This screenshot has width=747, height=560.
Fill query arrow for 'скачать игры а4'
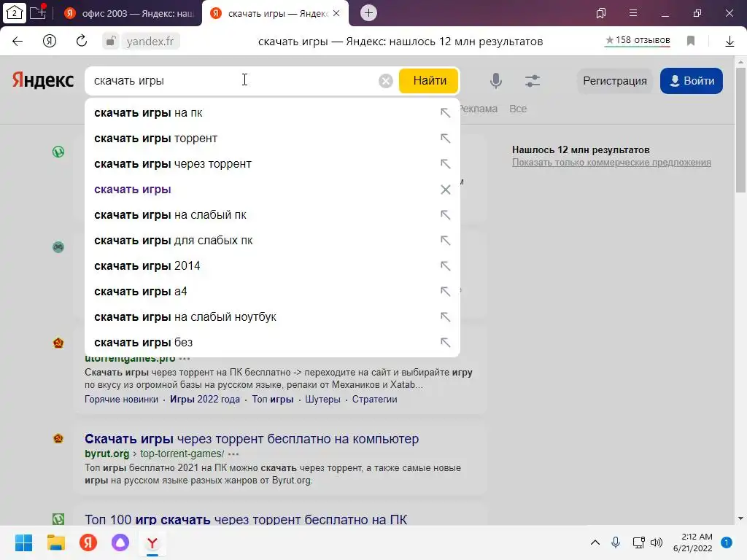click(446, 292)
